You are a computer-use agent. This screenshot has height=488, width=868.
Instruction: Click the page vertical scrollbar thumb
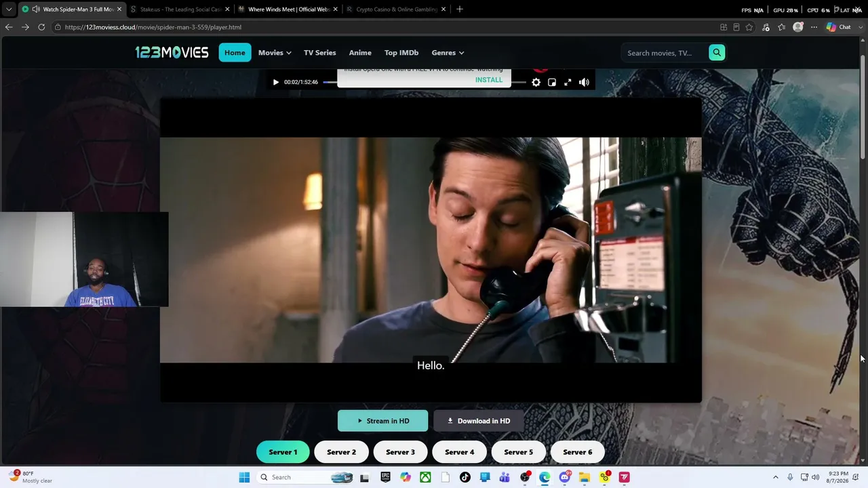863,107
